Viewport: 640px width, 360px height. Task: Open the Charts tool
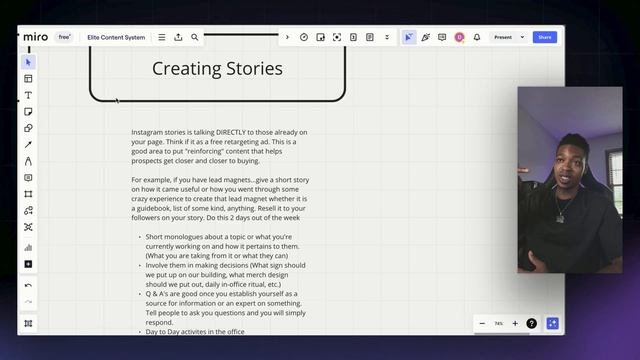(28, 248)
